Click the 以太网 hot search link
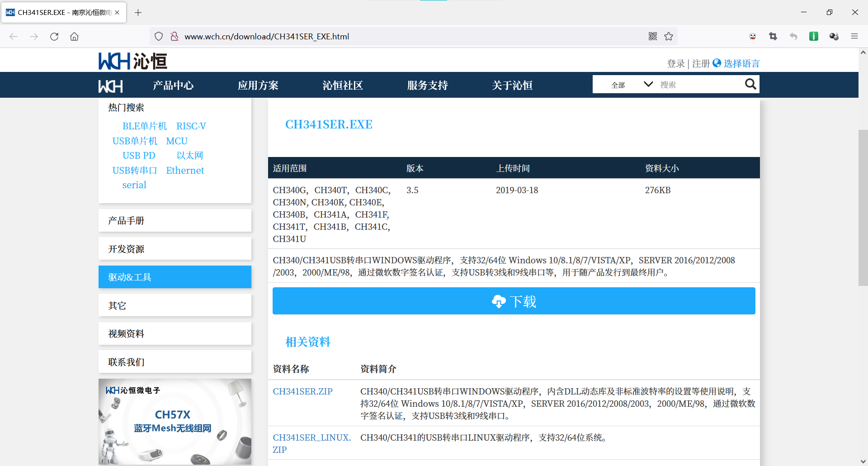Image resolution: width=868 pixels, height=466 pixels. (x=190, y=155)
